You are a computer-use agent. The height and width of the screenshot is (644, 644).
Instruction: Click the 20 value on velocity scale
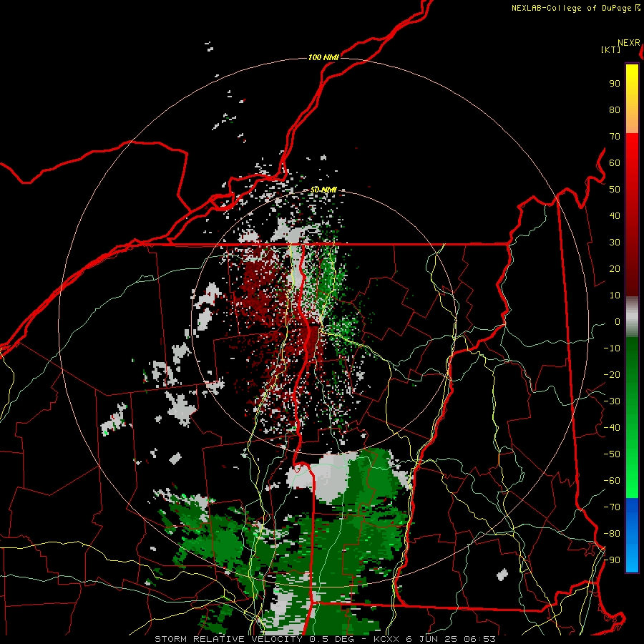pyautogui.click(x=615, y=269)
